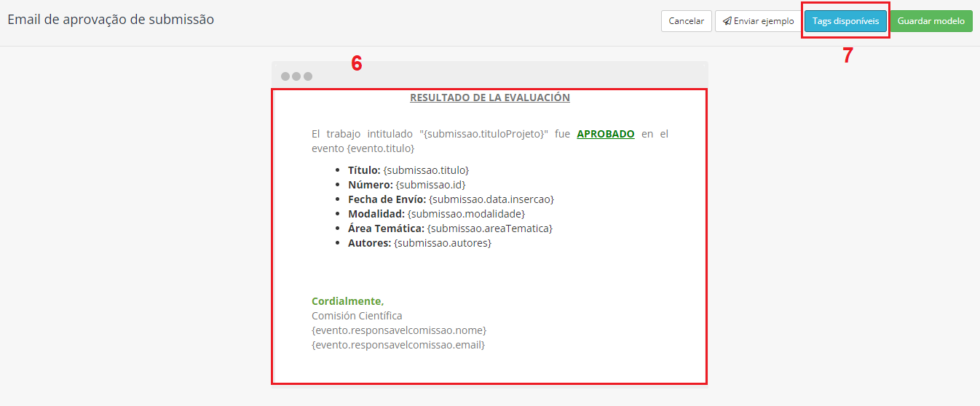
Task: Click the {evento.responsavelcomissao.email} tag
Action: tap(398, 345)
